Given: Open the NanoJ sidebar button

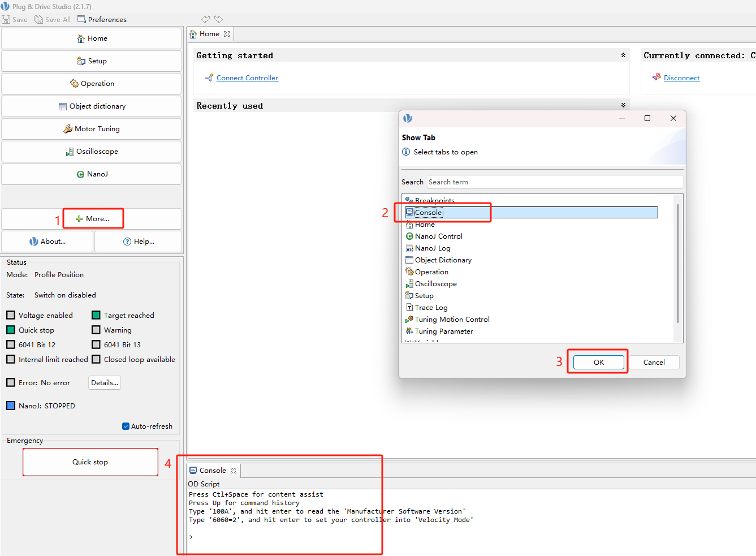Looking at the screenshot, I should click(92, 174).
